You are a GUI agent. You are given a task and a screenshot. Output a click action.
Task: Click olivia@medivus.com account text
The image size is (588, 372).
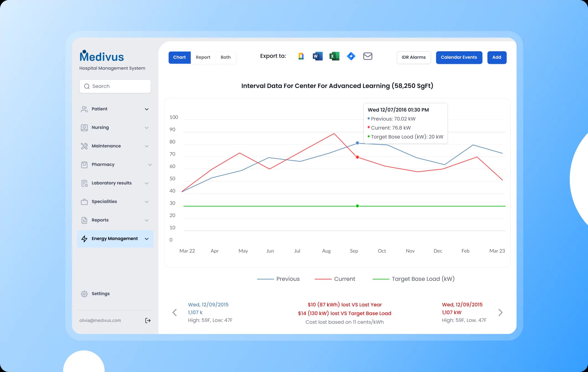pos(100,321)
